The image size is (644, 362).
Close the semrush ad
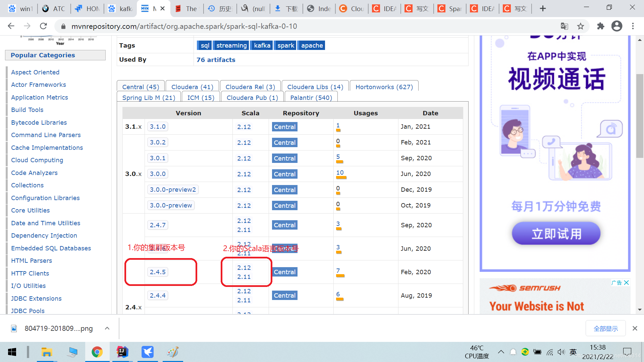tap(626, 283)
